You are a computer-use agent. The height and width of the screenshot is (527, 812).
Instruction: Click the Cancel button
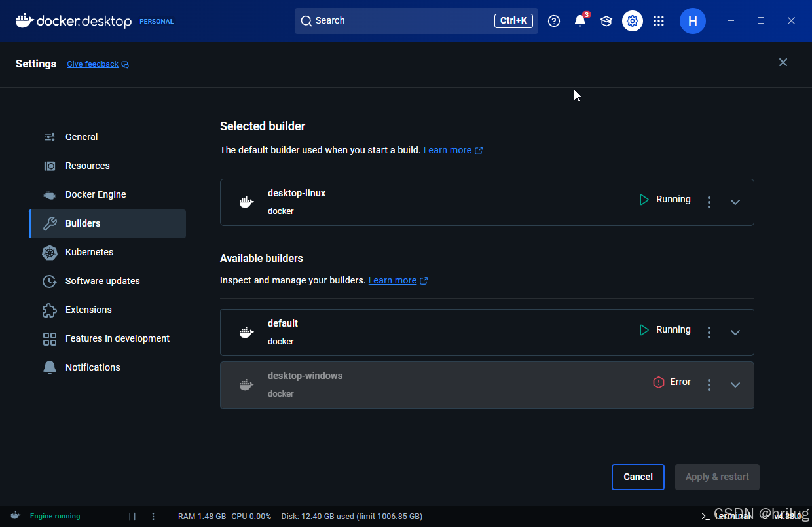[638, 477]
